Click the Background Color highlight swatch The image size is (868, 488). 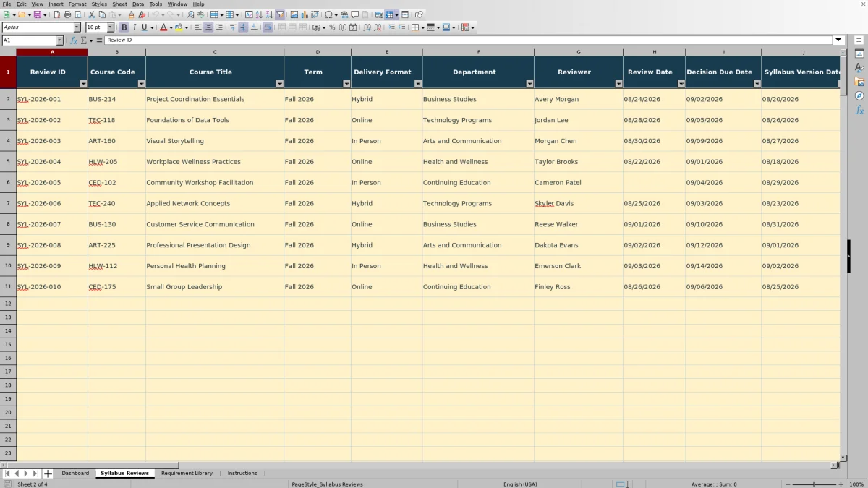(179, 27)
